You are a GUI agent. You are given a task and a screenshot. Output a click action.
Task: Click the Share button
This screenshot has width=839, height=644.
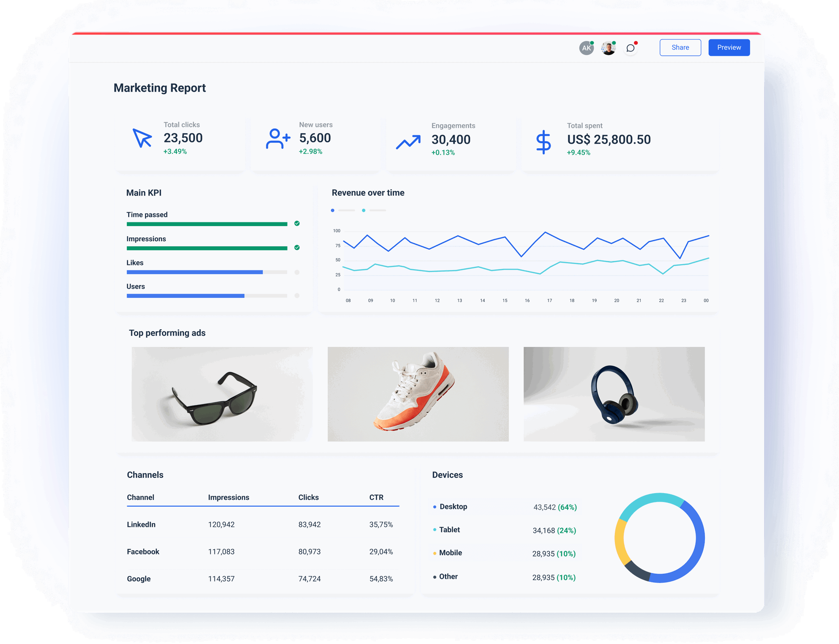pos(680,47)
